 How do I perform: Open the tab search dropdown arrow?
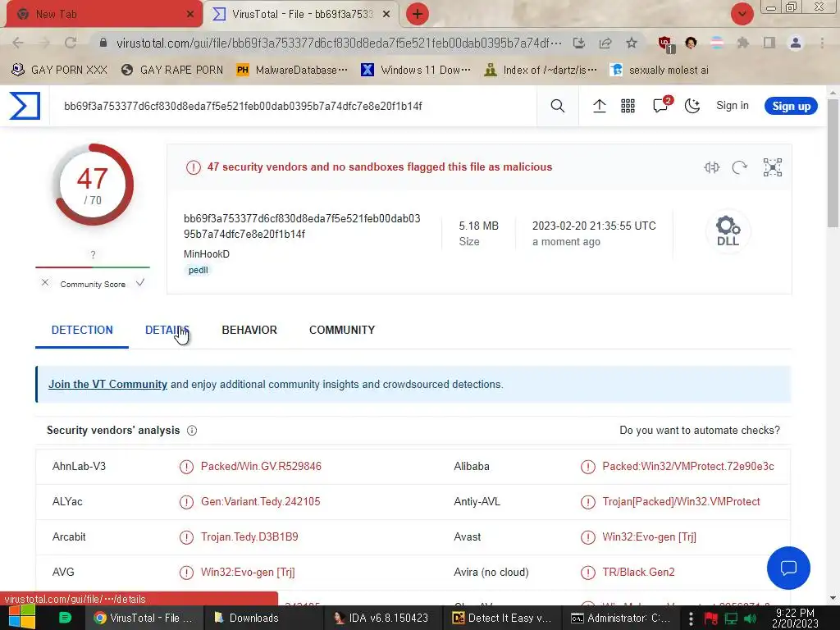coord(742,14)
